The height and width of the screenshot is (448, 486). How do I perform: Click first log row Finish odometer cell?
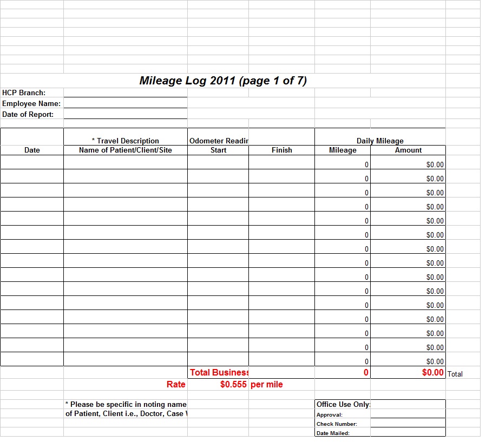(x=281, y=162)
